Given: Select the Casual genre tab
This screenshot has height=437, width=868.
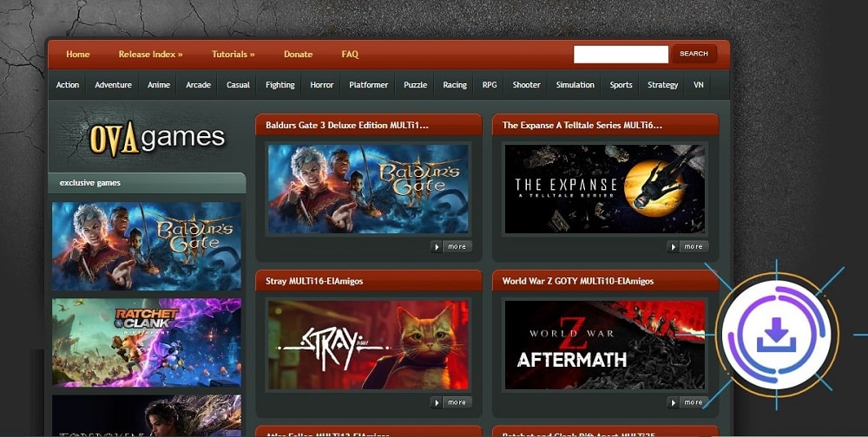Looking at the screenshot, I should click(x=238, y=85).
